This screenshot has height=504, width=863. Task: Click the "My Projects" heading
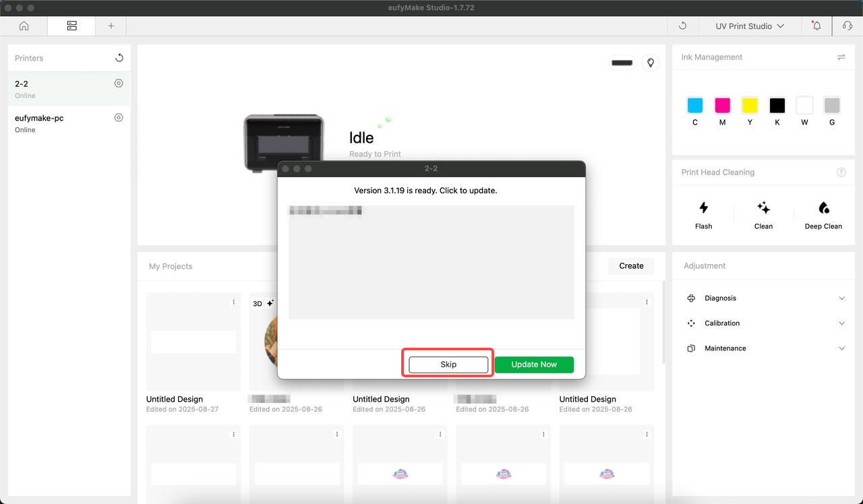(171, 266)
